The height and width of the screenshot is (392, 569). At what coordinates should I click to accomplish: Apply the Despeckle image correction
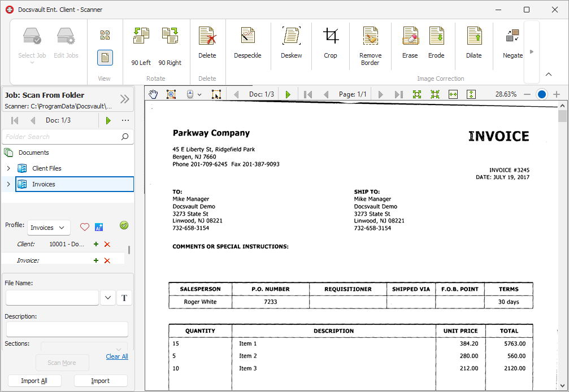tap(247, 42)
